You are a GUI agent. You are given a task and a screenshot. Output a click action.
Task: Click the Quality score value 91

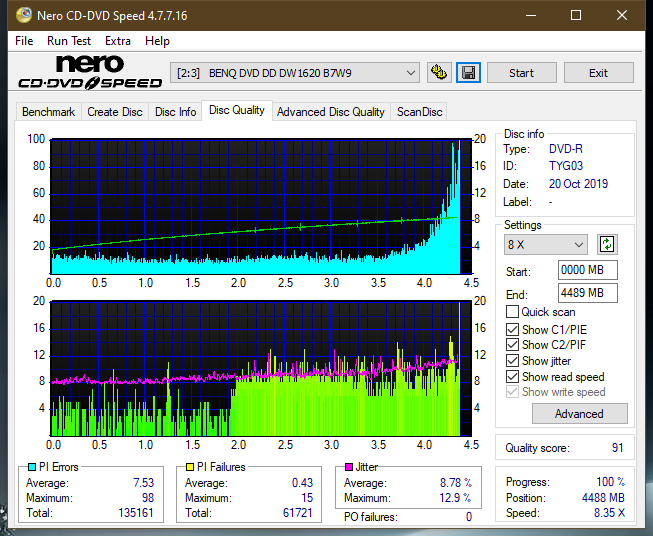pos(618,448)
